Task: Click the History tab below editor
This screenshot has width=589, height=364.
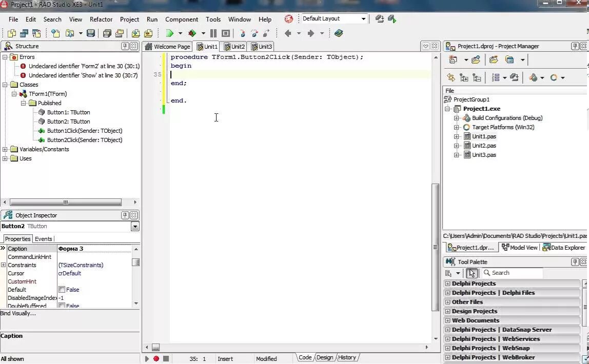Action: 347,358
